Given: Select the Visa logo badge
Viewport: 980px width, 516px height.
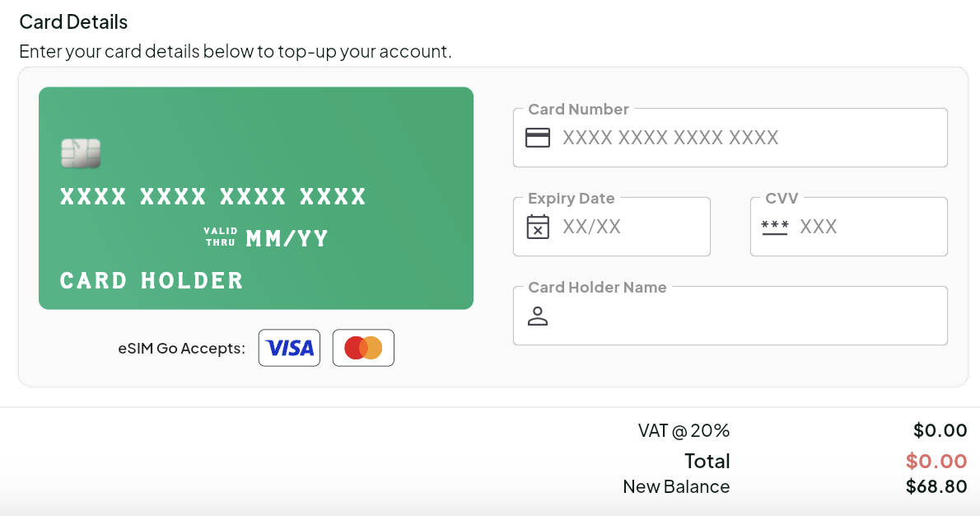Looking at the screenshot, I should point(289,348).
